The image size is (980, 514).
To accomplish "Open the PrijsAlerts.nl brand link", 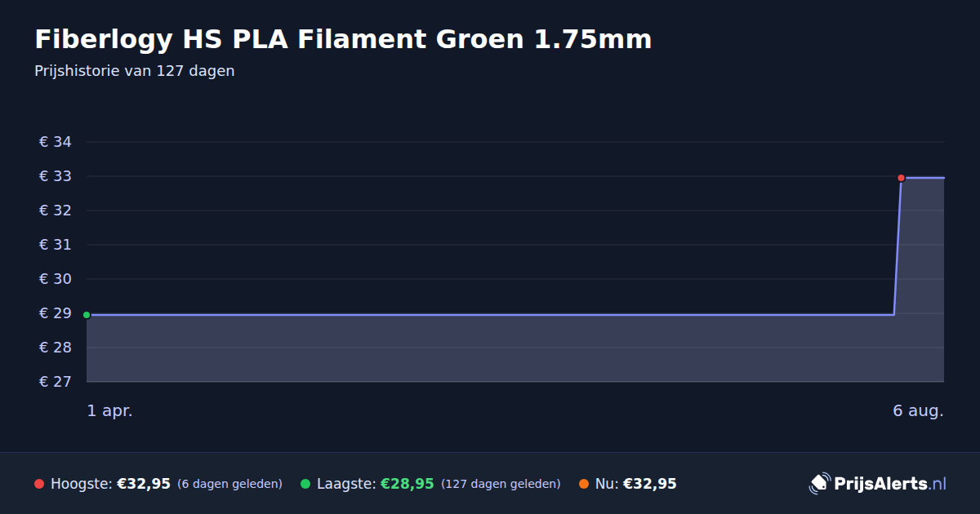I will point(878,483).
